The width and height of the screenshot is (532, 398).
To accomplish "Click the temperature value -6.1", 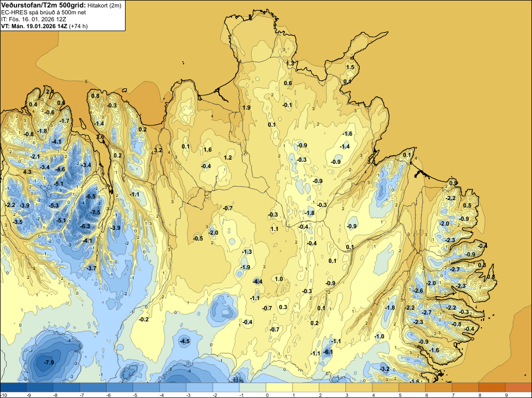I will [328, 352].
